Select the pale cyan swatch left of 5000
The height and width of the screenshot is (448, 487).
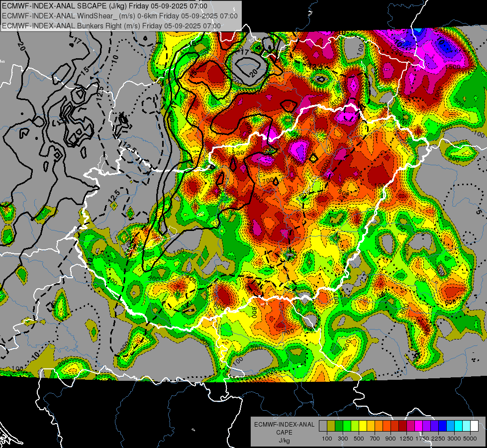point(467,426)
